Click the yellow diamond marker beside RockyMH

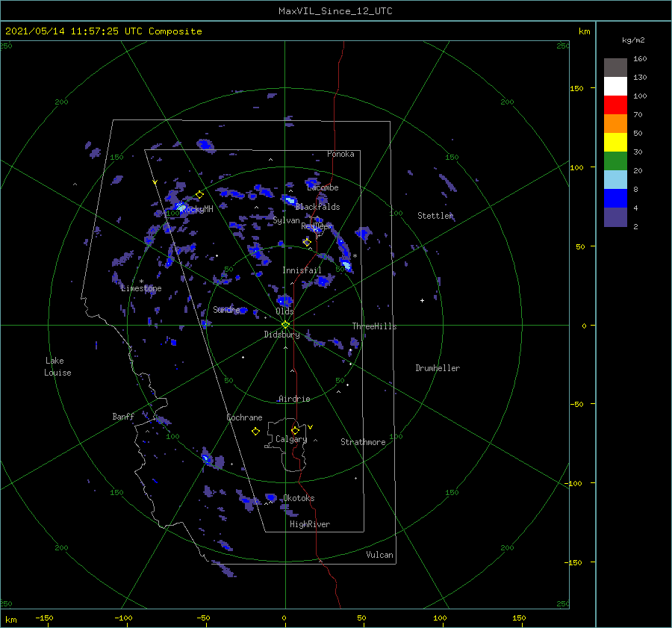(199, 195)
